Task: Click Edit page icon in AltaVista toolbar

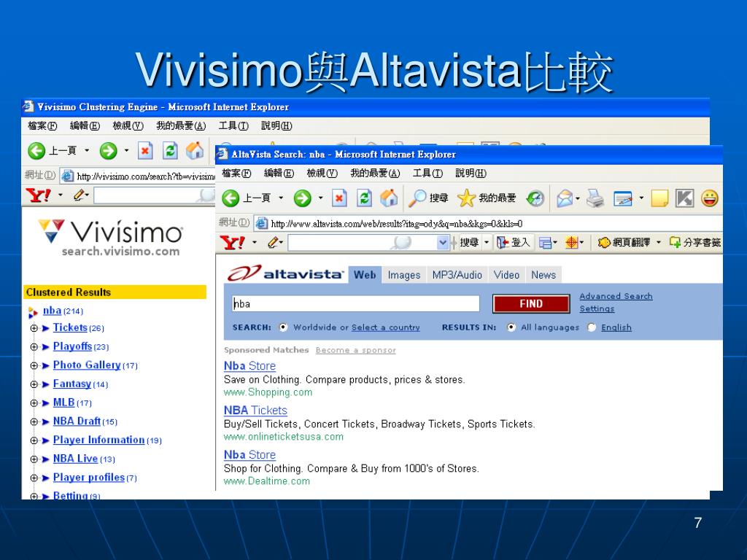Action: point(623,198)
